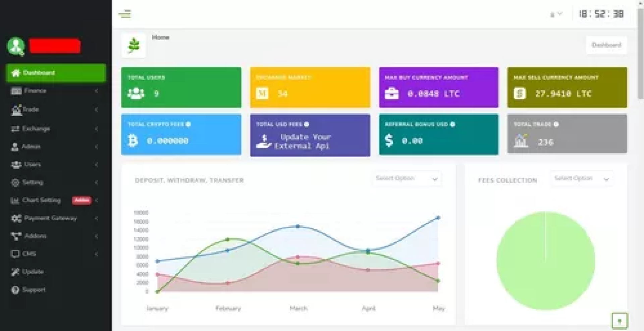This screenshot has width=644, height=331.
Task: Click the Bitcoin icon in crypto fees card
Action: tap(133, 141)
